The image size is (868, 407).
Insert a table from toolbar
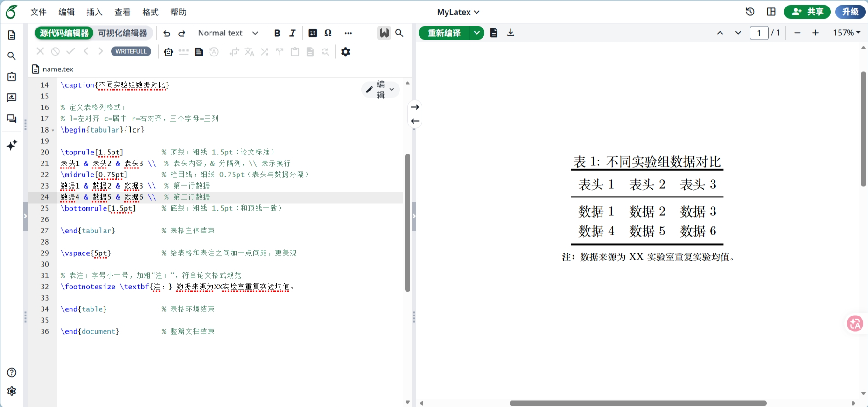pyautogui.click(x=313, y=33)
